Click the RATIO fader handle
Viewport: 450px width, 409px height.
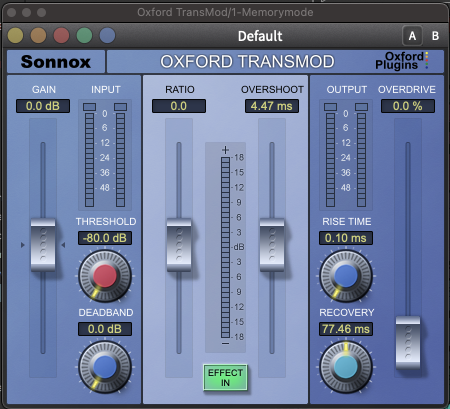[x=179, y=245]
